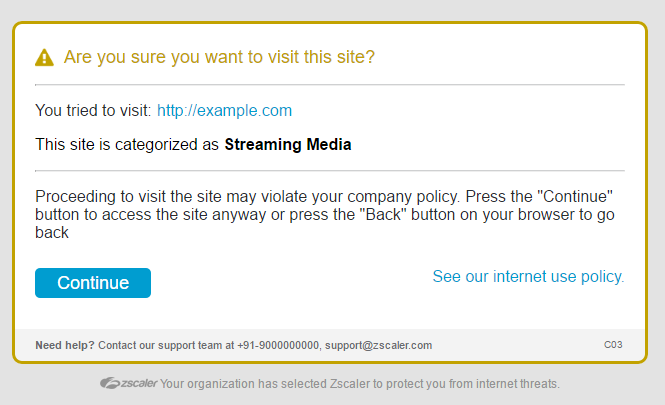Click the "Your organization has selected Zscaler" text

360,383
